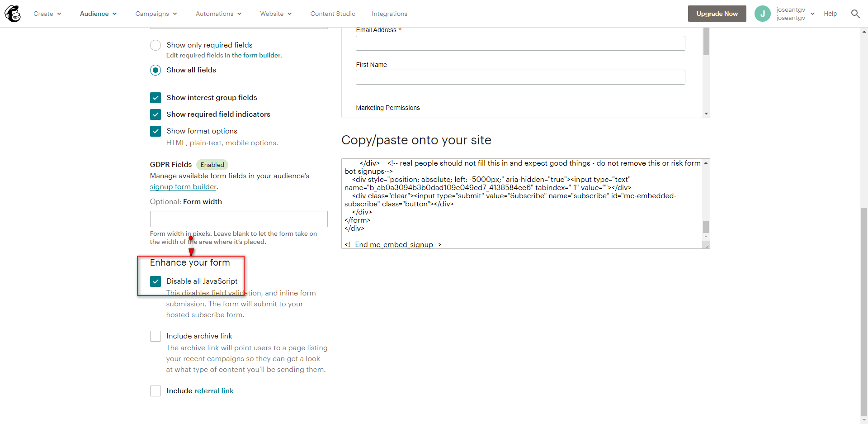Screen dimensions: 868x424
Task: Click the embed code resize handle
Action: tap(707, 245)
